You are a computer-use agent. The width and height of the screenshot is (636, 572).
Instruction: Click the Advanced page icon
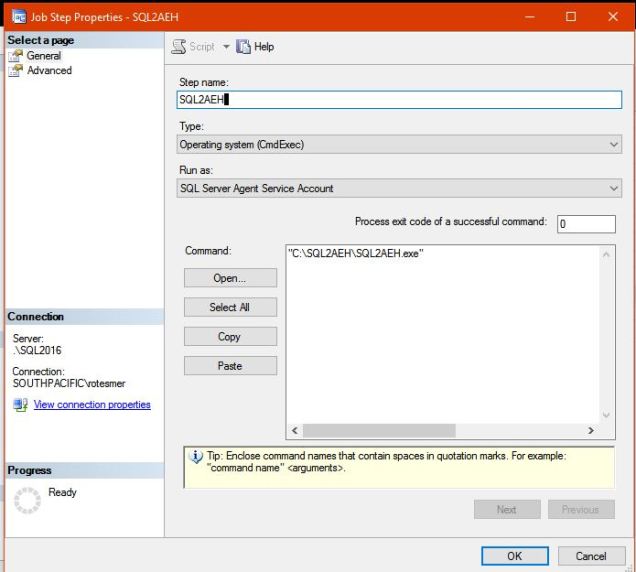pos(16,70)
